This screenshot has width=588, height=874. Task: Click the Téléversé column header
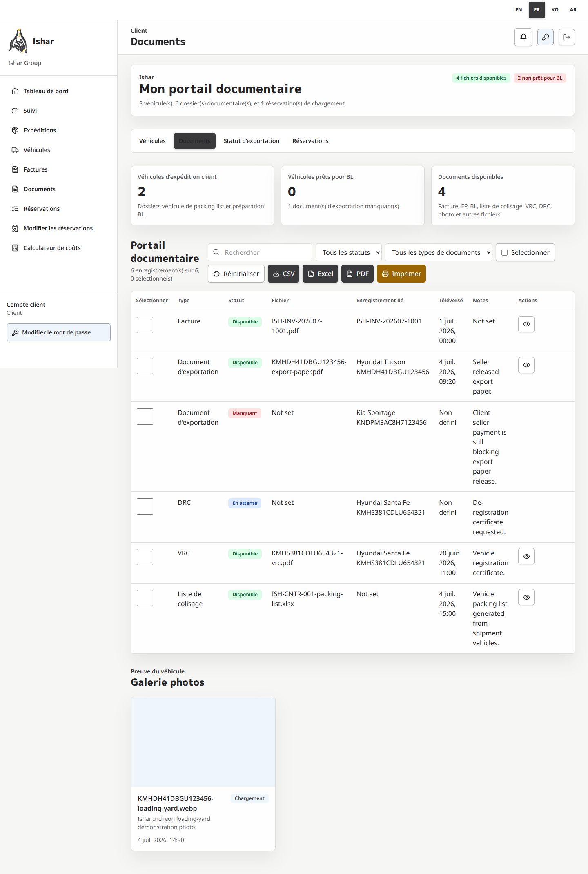click(x=451, y=301)
